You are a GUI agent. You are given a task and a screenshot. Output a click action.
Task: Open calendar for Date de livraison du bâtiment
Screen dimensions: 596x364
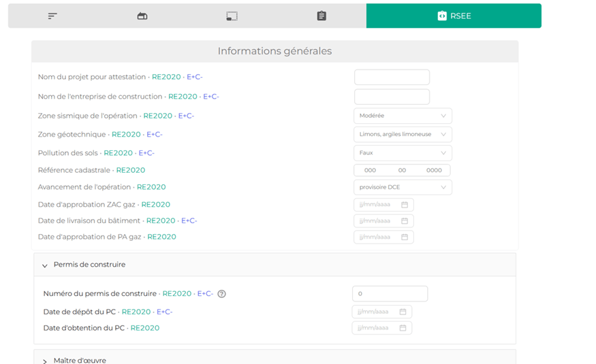(405, 221)
